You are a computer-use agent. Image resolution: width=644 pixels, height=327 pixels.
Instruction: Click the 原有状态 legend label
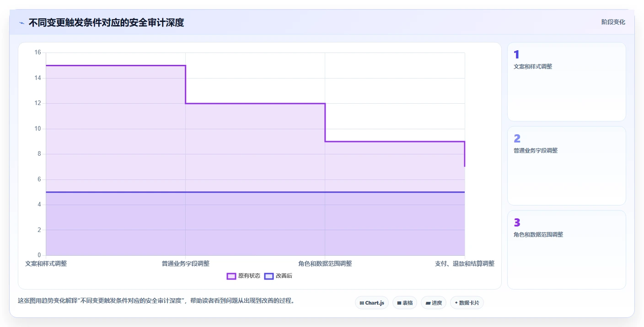249,276
